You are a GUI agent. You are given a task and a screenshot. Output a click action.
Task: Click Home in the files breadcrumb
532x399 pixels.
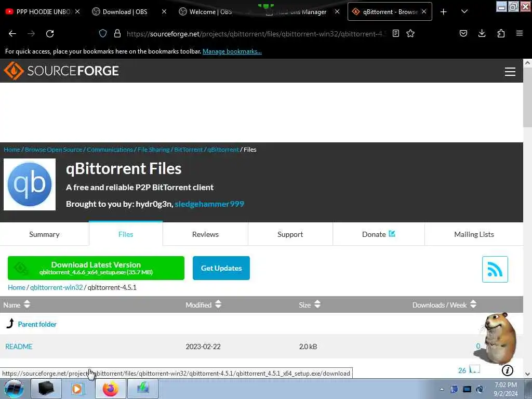(x=17, y=287)
